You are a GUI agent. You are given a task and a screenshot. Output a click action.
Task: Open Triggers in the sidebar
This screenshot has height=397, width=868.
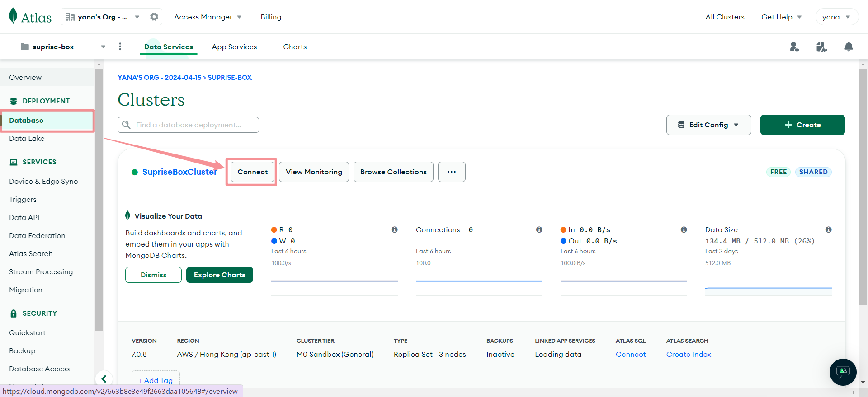coord(23,199)
